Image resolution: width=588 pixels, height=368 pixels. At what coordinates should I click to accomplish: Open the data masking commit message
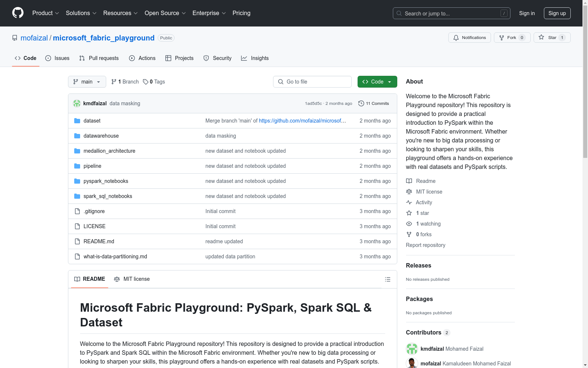click(x=125, y=103)
